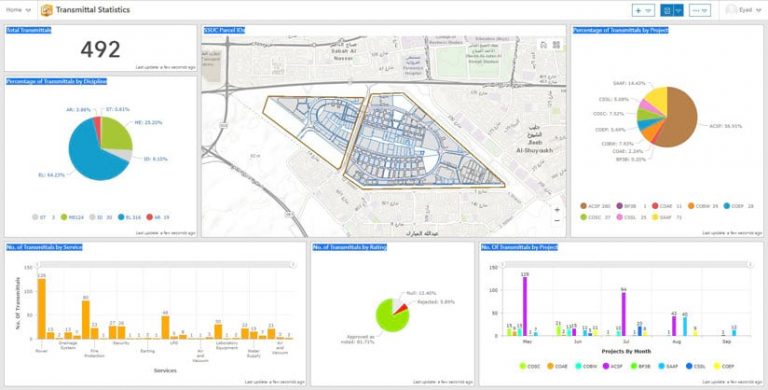
Task: Click the UPS bar labeled 48
Action: (165, 327)
